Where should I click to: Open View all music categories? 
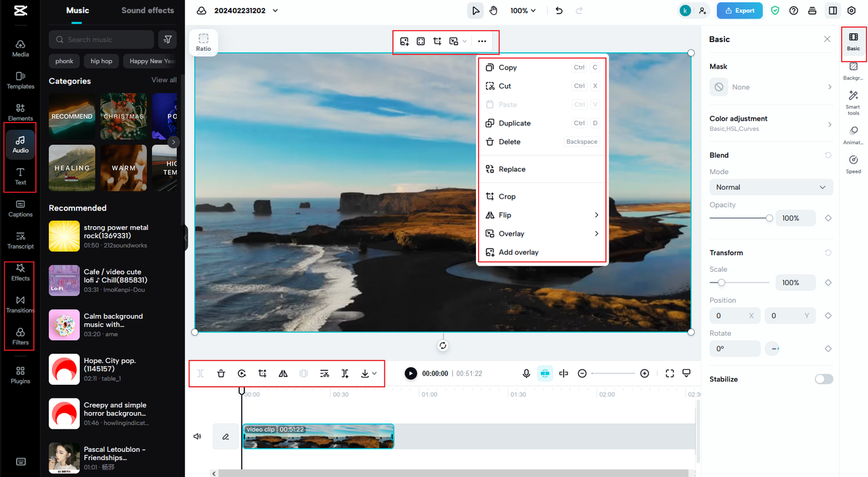[163, 80]
